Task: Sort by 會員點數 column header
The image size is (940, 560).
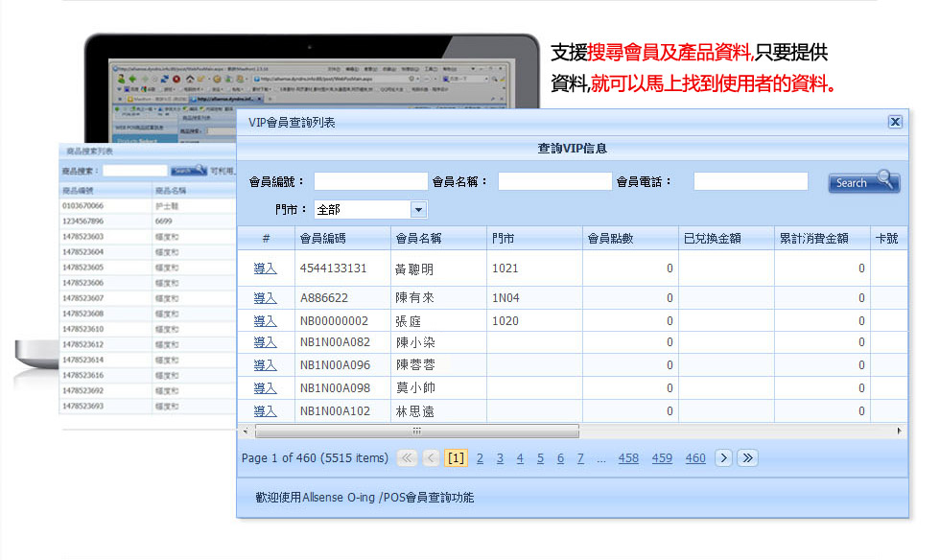Action: click(x=610, y=239)
